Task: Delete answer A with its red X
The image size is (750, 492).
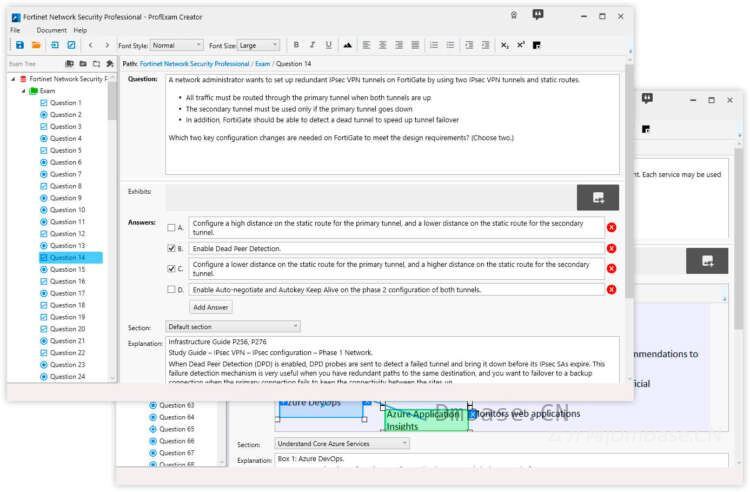Action: pyautogui.click(x=611, y=228)
